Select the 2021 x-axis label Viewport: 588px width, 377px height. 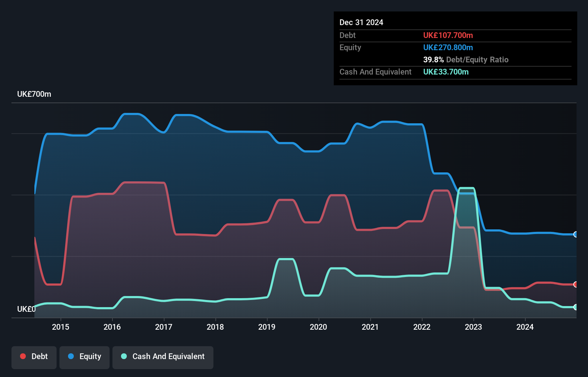click(x=370, y=327)
